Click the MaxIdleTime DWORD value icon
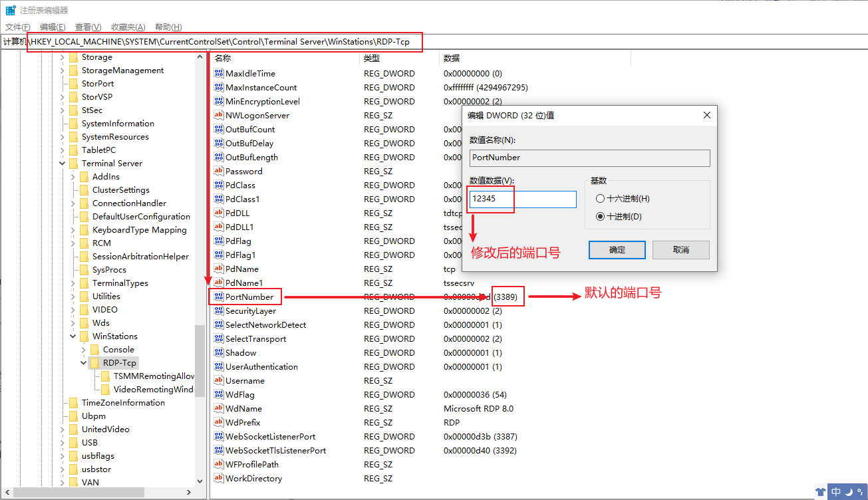868x500 pixels. (x=219, y=73)
